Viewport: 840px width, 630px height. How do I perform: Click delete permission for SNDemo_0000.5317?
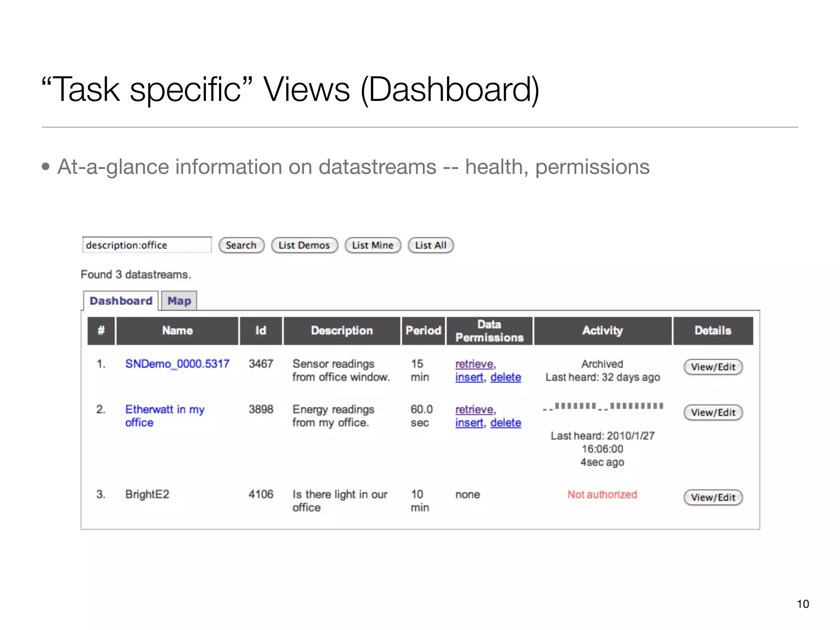tap(506, 377)
